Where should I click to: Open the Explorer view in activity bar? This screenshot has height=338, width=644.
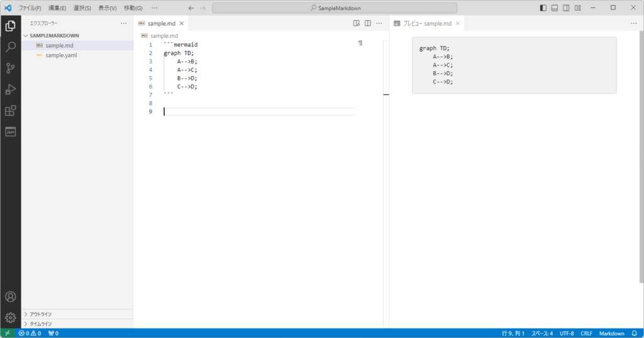click(11, 26)
